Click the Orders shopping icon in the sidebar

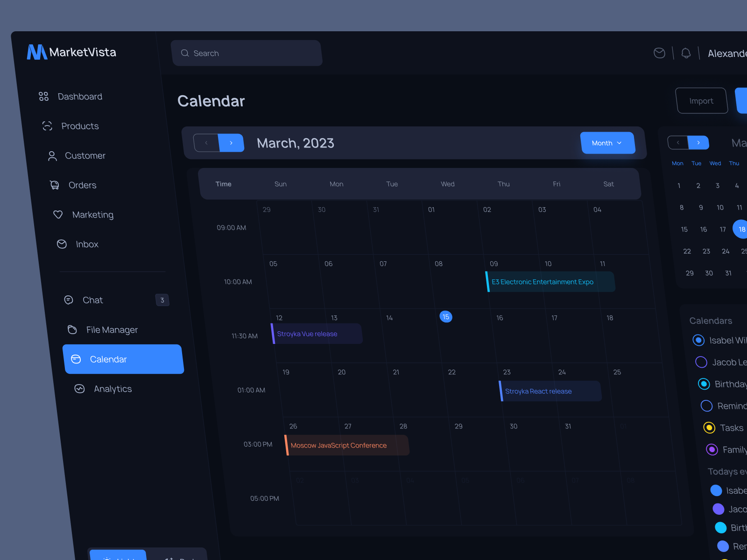pos(54,185)
